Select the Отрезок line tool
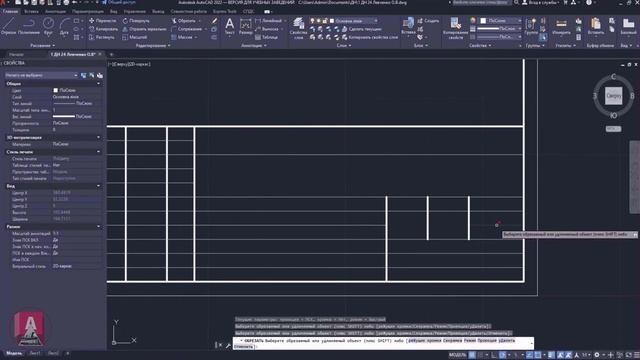The width and height of the screenshot is (640, 360). click(x=8, y=26)
